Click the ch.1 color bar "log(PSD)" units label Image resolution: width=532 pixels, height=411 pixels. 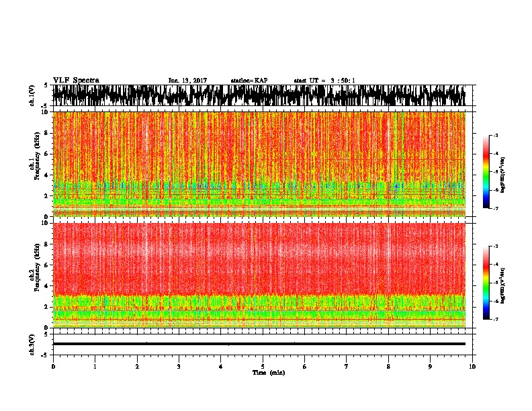(503, 175)
